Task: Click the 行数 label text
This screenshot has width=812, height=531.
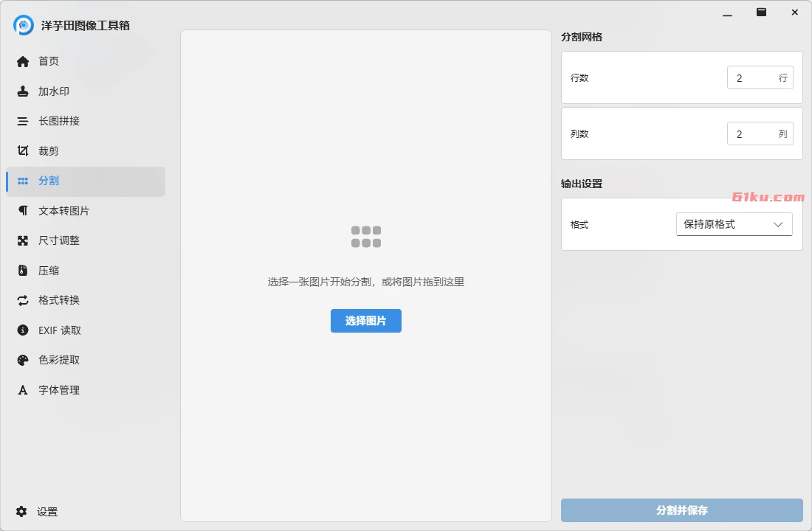Action: point(579,77)
